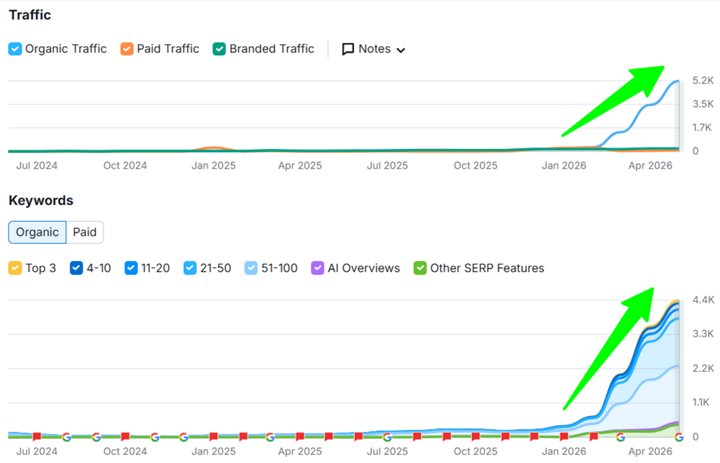This screenshot has height=463, width=720.
Task: Click the 3.5K axis value
Action: 703,104
